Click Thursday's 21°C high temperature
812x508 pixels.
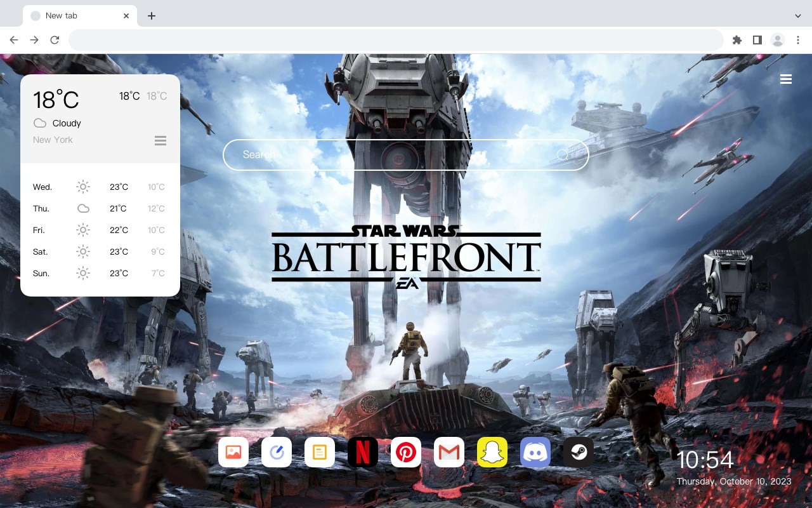click(118, 208)
